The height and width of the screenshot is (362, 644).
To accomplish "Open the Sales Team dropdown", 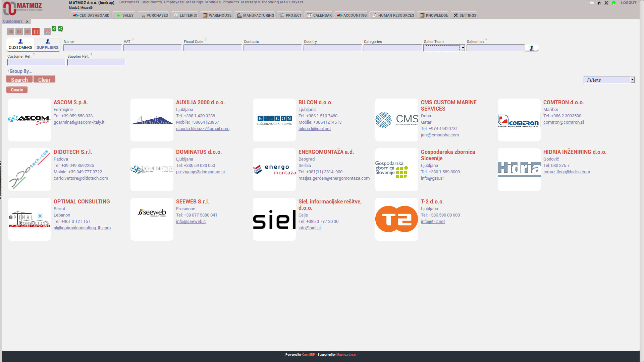I will tap(463, 48).
